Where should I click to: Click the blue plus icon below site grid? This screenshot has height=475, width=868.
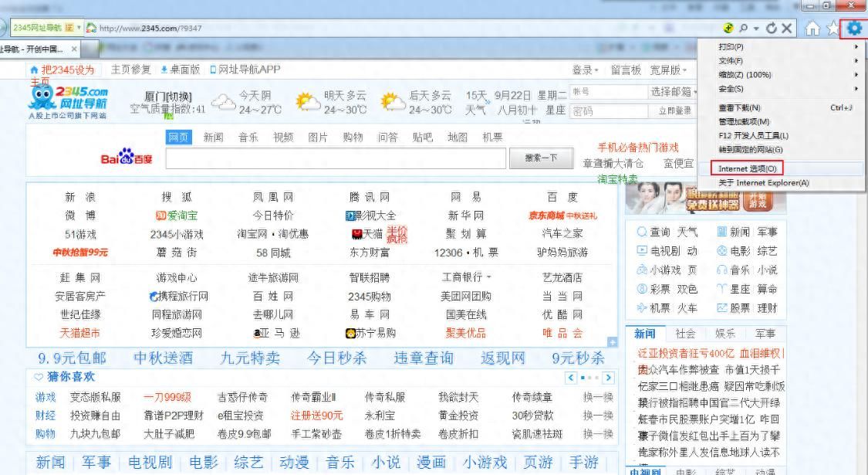[613, 342]
